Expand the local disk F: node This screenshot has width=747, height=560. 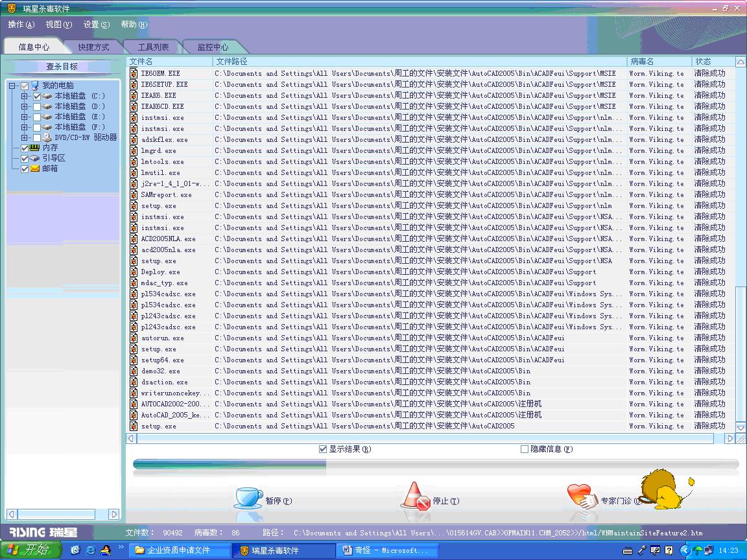point(24,128)
